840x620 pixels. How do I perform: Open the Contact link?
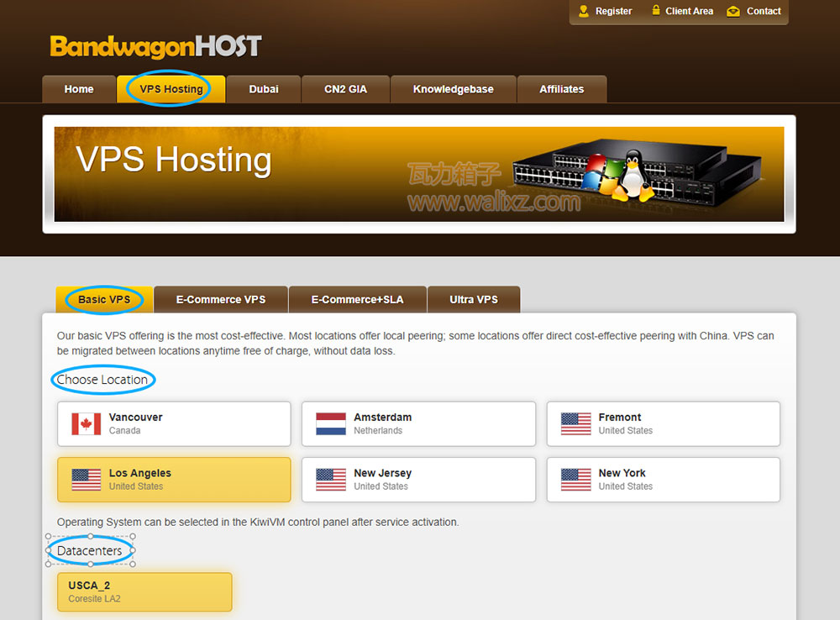pos(764,11)
